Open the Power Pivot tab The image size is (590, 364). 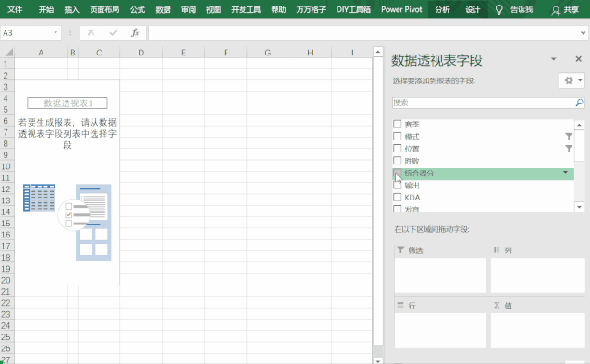pyautogui.click(x=401, y=9)
